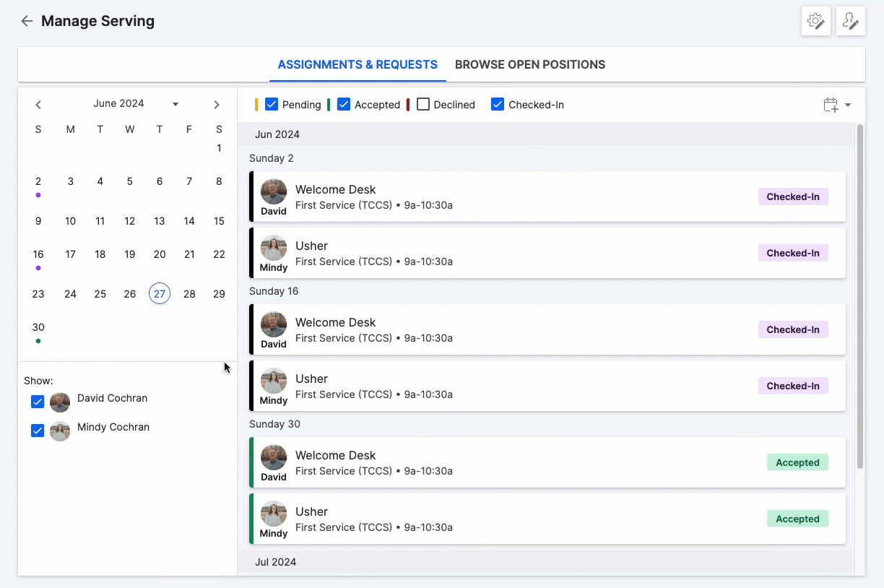Uncheck Mindy Cochran in Show list

pyautogui.click(x=38, y=431)
